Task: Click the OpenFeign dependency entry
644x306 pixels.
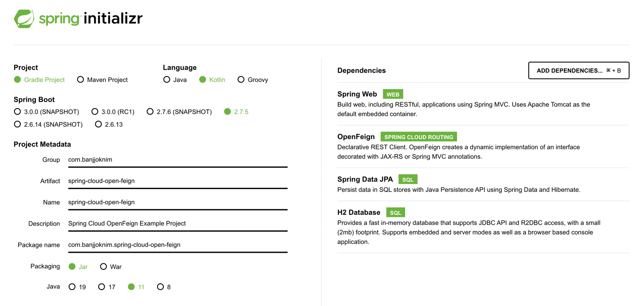Action: [356, 137]
